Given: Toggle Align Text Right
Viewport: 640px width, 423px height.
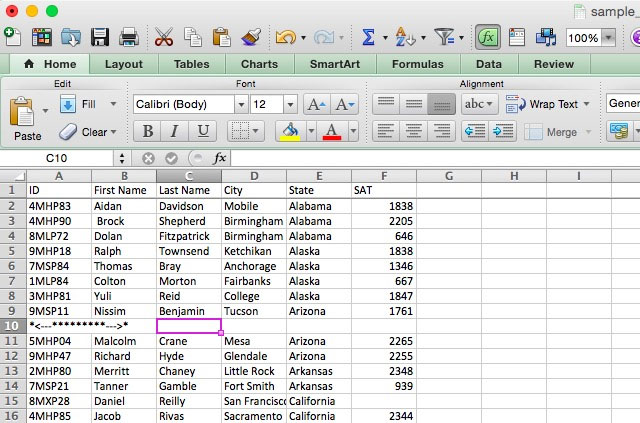Looking at the screenshot, I should (x=441, y=131).
